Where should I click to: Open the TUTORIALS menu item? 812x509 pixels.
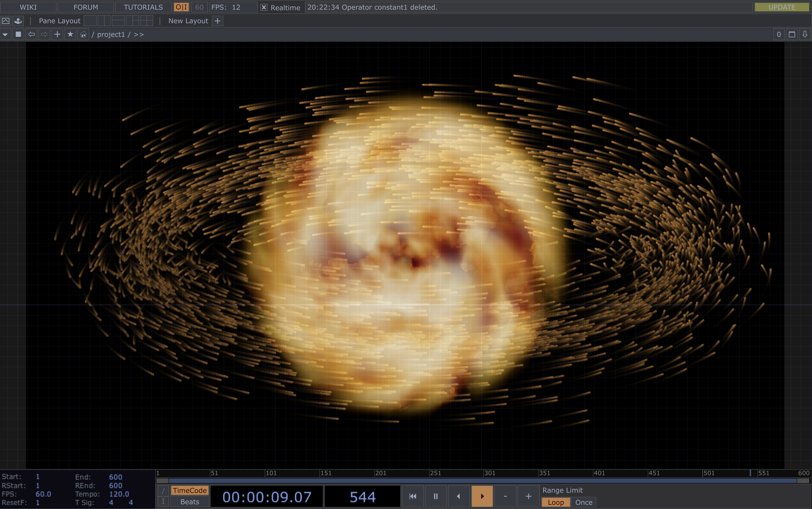click(x=143, y=7)
